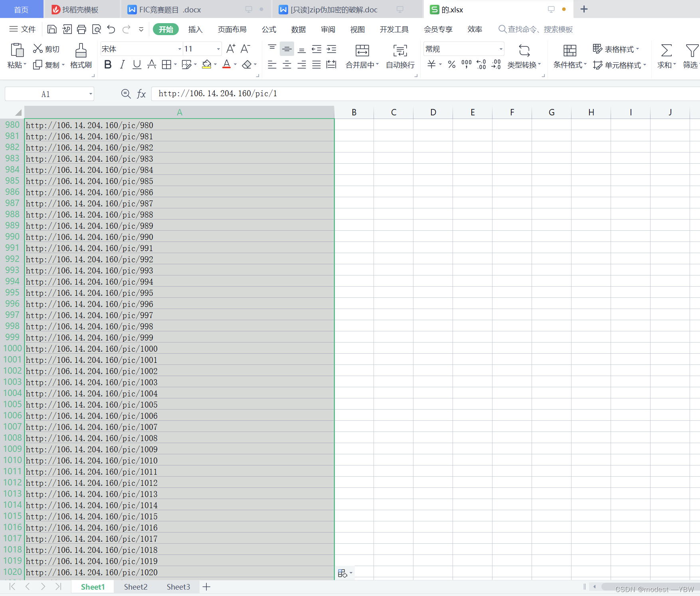The height and width of the screenshot is (596, 700).
Task: Toggle underline formatting
Action: [x=137, y=64]
